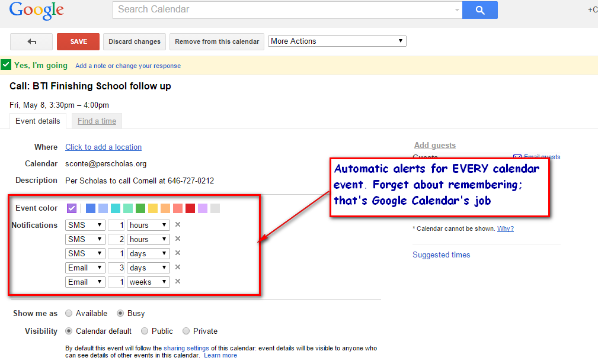Select Calendar default visibility
The height and width of the screenshot is (364, 598).
69,331
